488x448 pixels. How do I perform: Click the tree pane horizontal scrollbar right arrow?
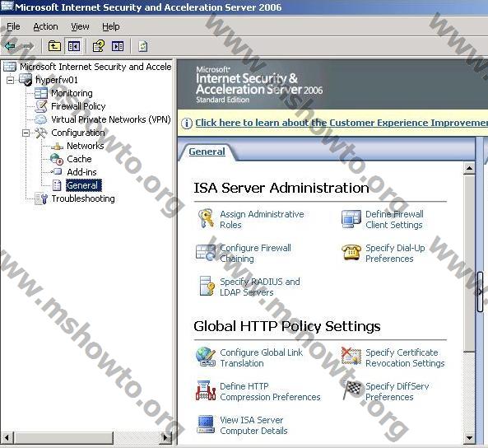[x=165, y=438]
